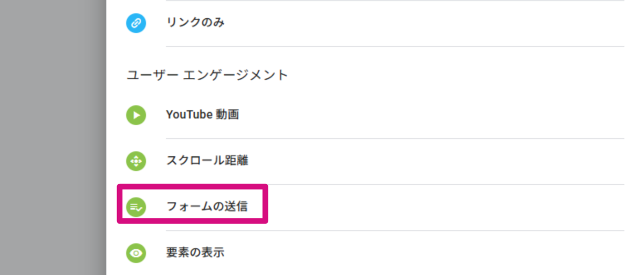Choose the YouTube 動画 trigger label
The image size is (644, 275).
(x=202, y=115)
